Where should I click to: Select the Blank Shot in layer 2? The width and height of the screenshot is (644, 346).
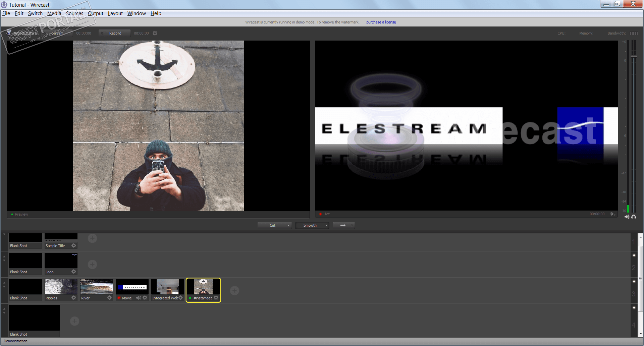coord(25,264)
